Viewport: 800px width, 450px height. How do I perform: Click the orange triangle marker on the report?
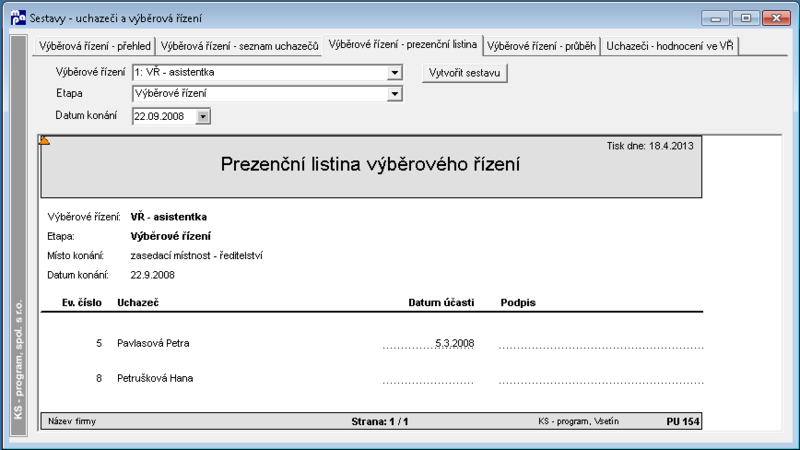point(44,140)
